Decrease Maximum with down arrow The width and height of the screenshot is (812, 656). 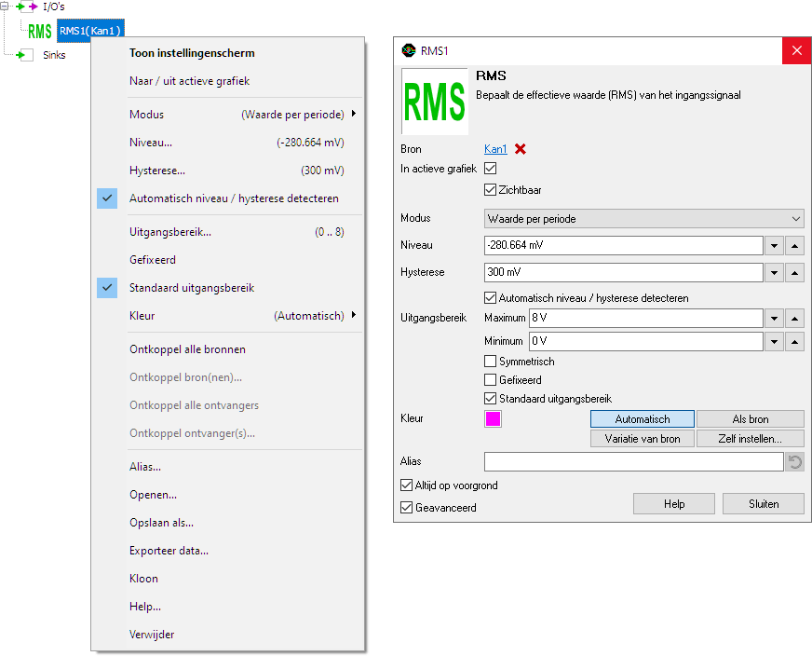coord(774,318)
